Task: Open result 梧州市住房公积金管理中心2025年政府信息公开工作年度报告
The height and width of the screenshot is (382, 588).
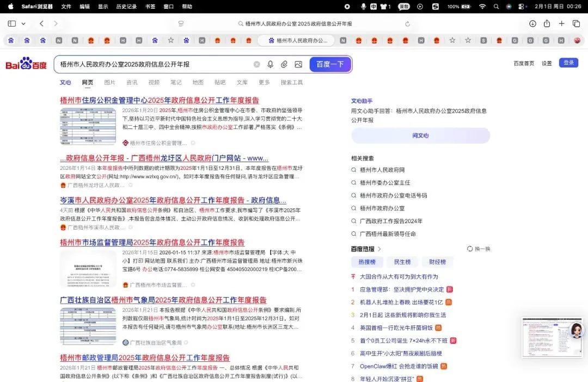Action: pos(160,101)
